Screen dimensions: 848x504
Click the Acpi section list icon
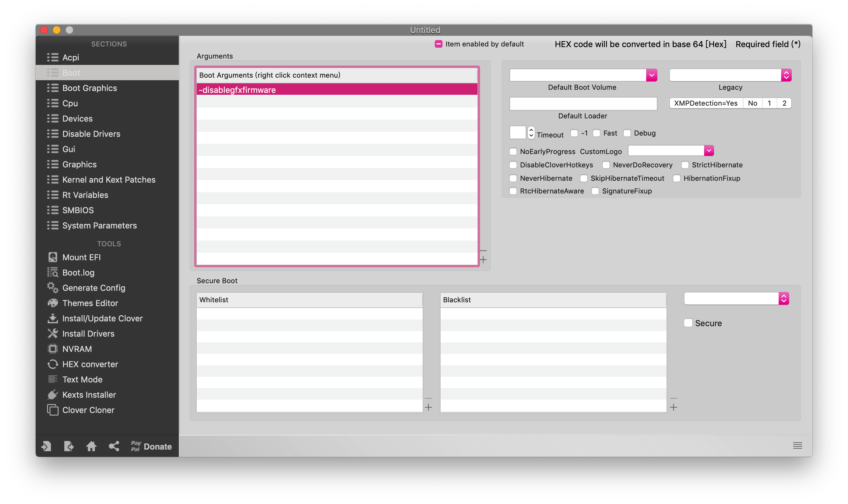(53, 57)
